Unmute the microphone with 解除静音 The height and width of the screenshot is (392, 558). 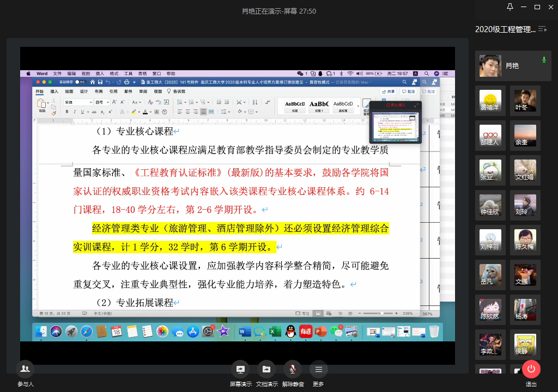click(293, 369)
